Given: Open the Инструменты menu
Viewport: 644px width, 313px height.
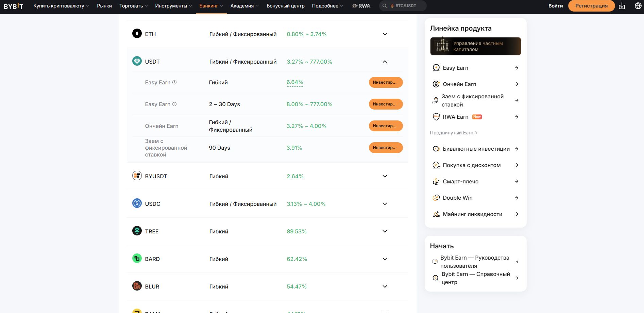Looking at the screenshot, I should (173, 6).
